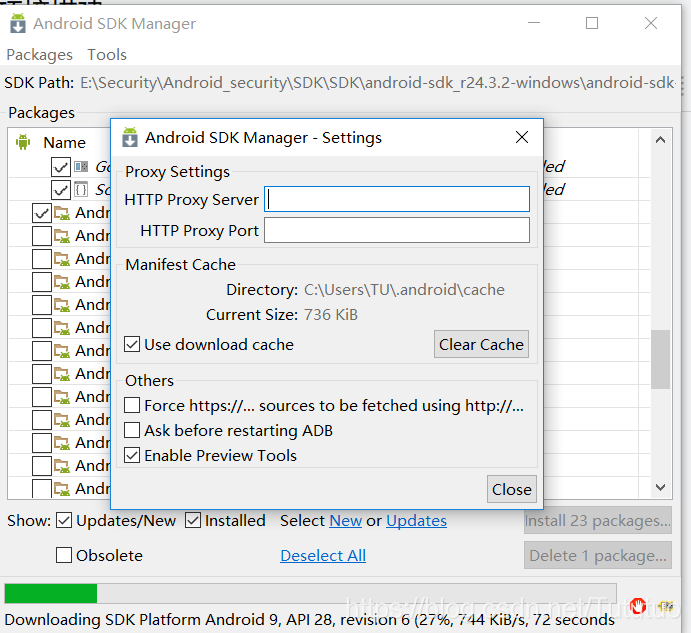691x633 pixels.
Task: Maximize the Android SDK Manager window
Action: click(x=592, y=23)
